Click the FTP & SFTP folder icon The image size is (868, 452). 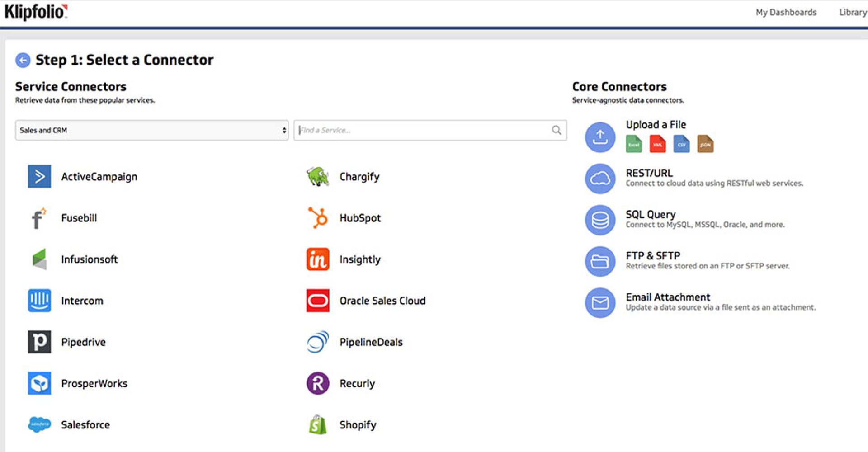(x=600, y=261)
